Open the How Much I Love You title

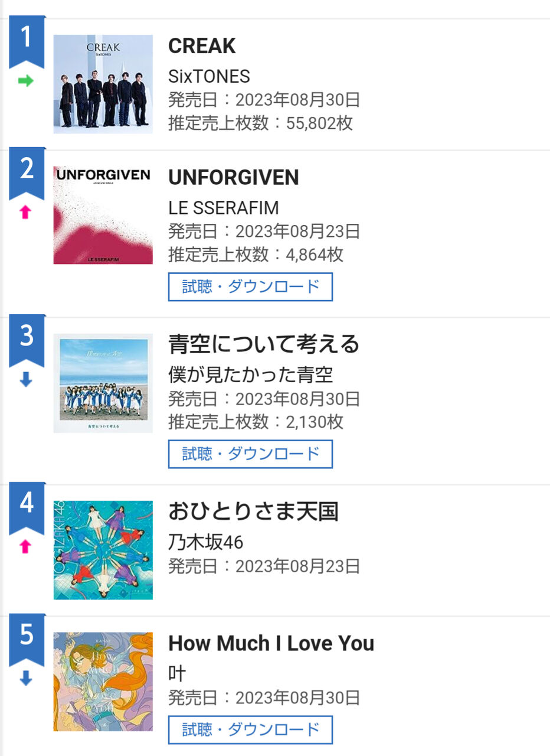click(271, 643)
